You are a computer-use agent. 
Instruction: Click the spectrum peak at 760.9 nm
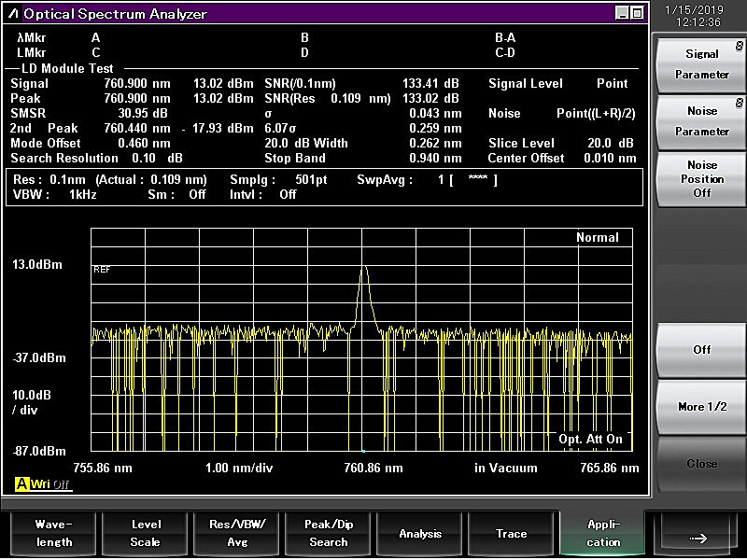pyautogui.click(x=363, y=268)
